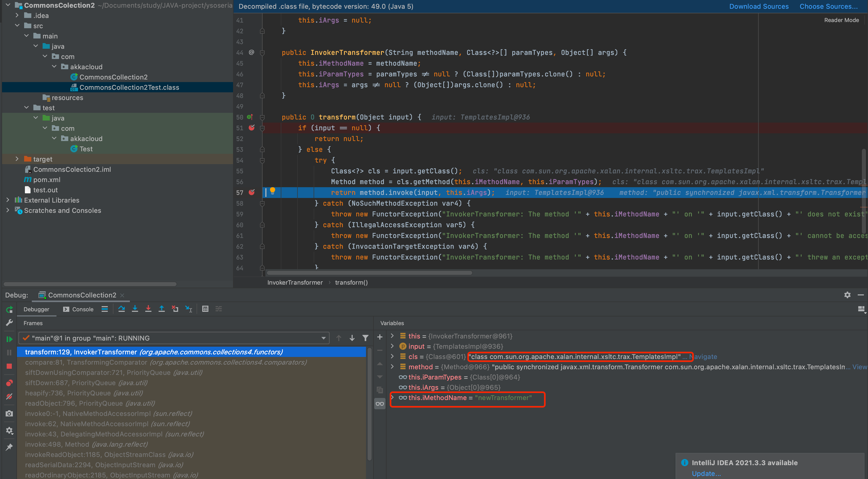
Task: Open debugger wrench settings icon
Action: point(9,323)
